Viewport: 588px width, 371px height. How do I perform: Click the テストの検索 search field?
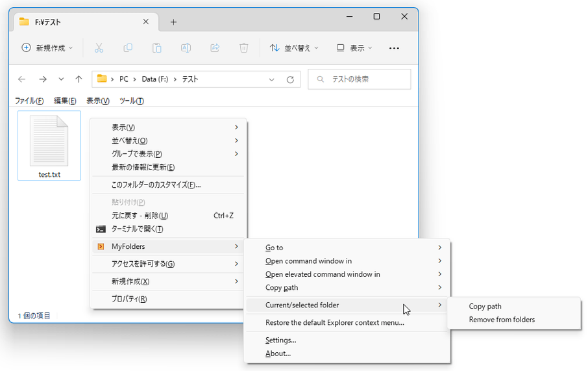(x=360, y=79)
